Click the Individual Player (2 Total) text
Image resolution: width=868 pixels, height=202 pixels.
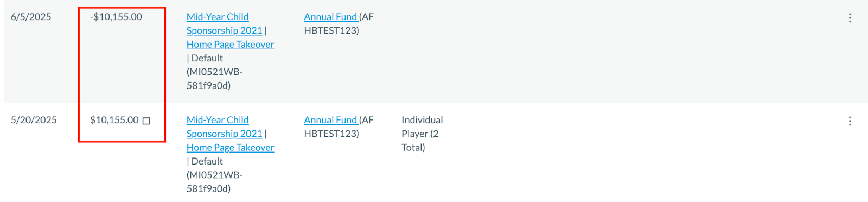coord(422,134)
